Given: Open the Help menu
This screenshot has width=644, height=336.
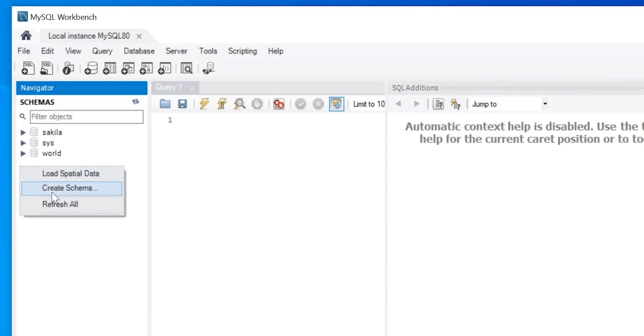Looking at the screenshot, I should click(x=276, y=51).
